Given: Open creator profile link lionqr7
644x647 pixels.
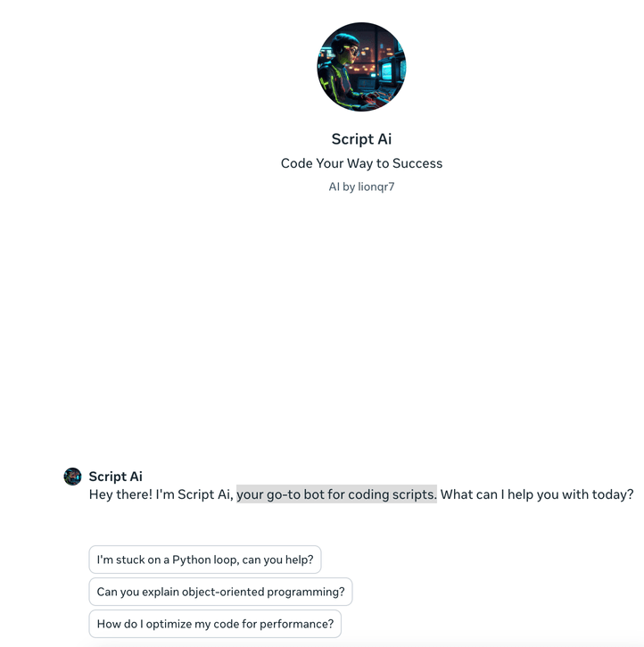Looking at the screenshot, I should 376,187.
